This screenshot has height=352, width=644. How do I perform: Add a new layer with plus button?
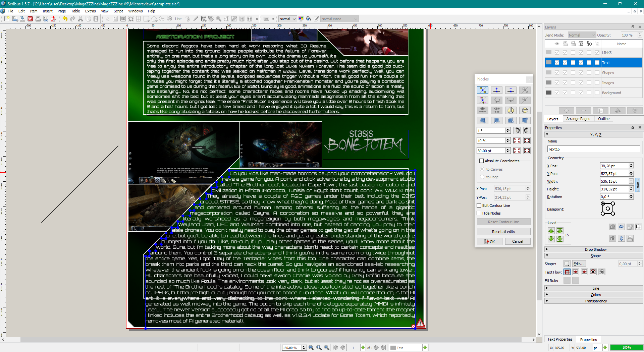click(x=567, y=111)
